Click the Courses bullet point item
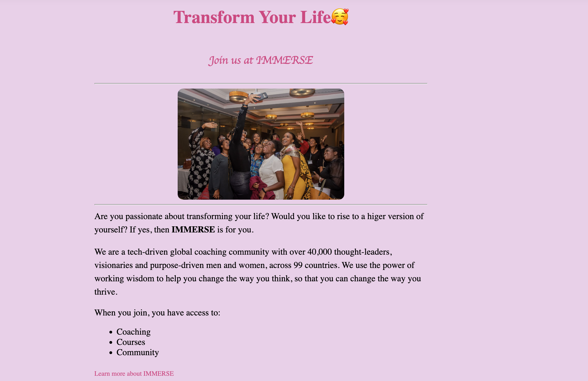 click(x=131, y=342)
